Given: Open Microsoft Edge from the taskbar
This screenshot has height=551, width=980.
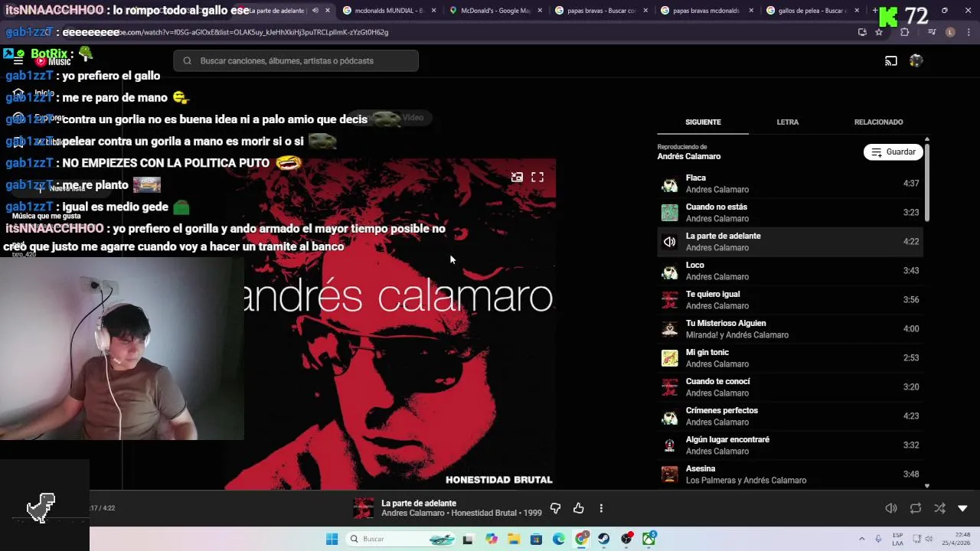Looking at the screenshot, I should (x=559, y=539).
